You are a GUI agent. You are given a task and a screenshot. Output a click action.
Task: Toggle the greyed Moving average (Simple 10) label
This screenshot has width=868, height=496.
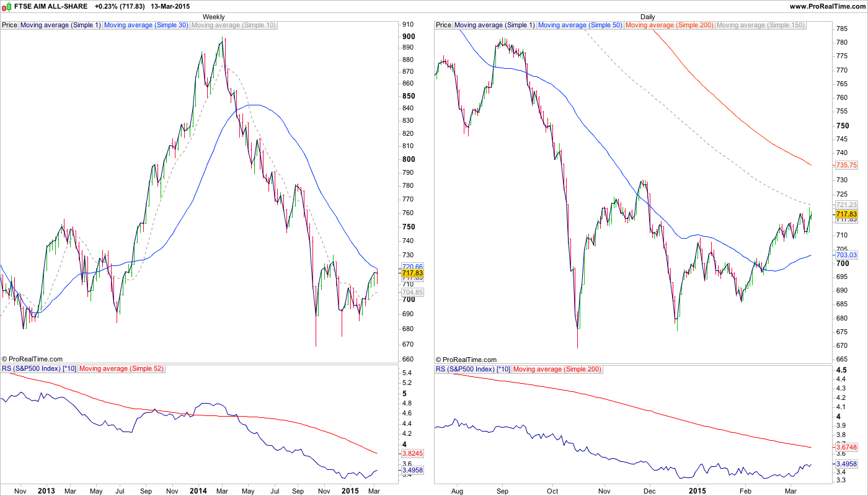234,25
